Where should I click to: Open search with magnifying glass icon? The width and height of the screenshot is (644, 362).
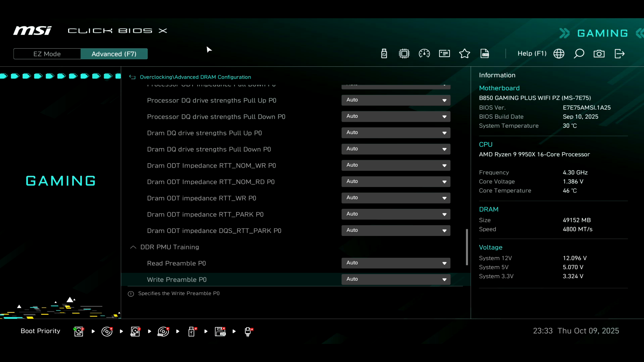tap(579, 54)
